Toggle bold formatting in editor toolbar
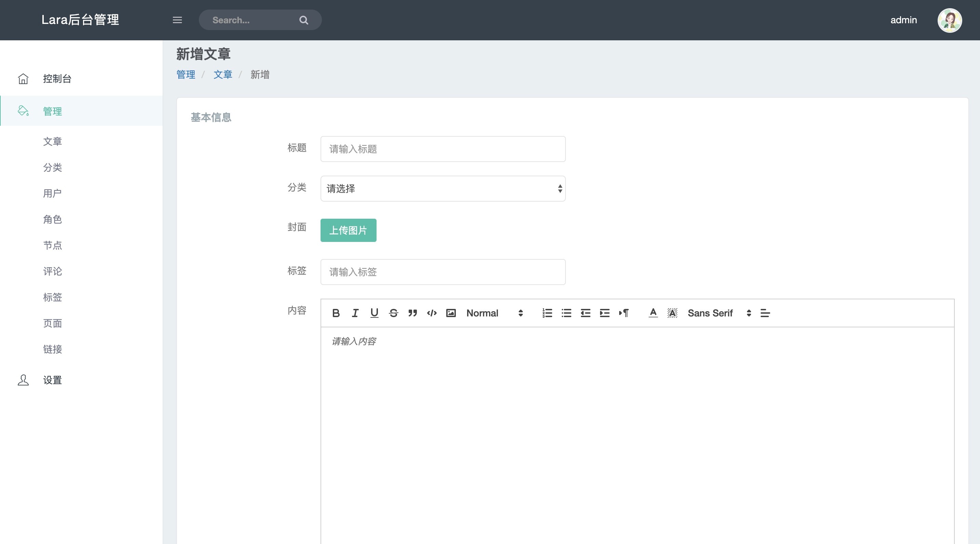Image resolution: width=980 pixels, height=544 pixels. click(336, 313)
